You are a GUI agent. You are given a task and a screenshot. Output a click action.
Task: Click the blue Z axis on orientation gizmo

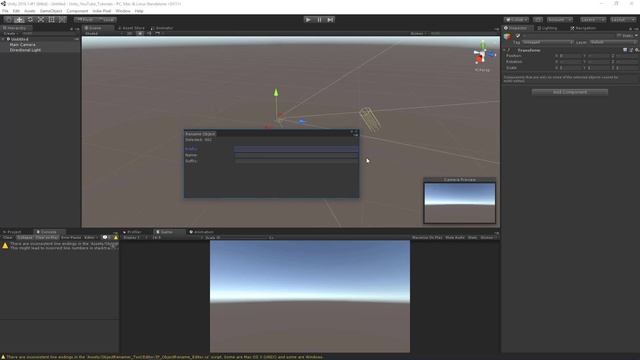[491, 54]
